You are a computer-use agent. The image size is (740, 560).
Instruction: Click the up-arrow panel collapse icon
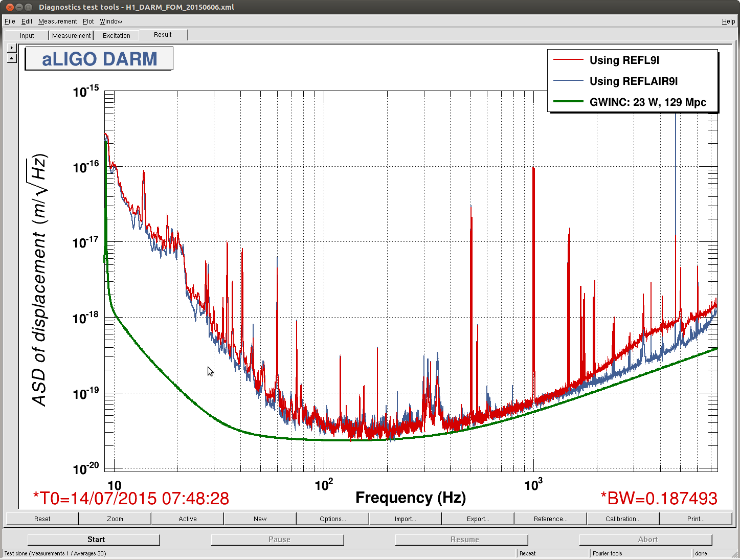(12, 58)
